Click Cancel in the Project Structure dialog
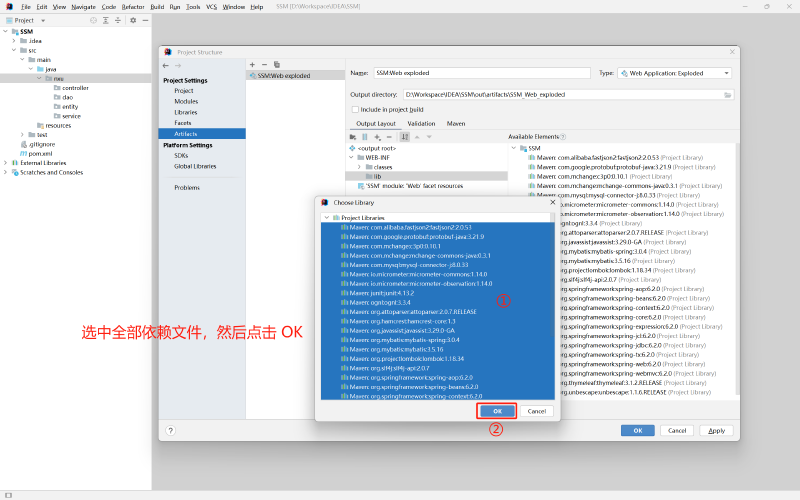Image resolution: width=800 pixels, height=500 pixels. click(x=677, y=431)
